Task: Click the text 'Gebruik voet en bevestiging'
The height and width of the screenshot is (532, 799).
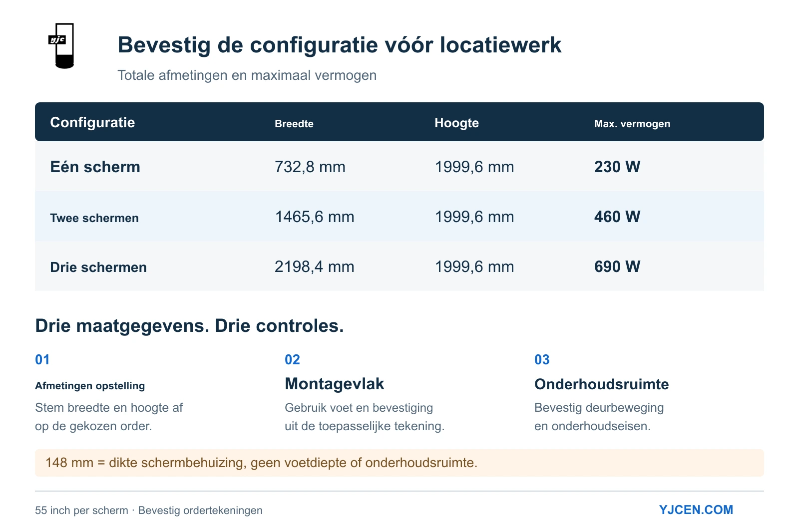Action: [359, 408]
